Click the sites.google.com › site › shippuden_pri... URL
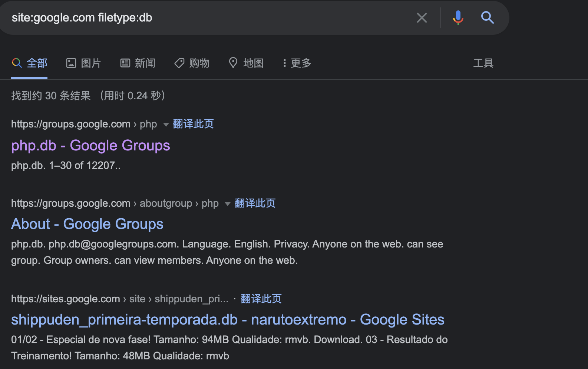Viewport: 588px width, 369px height. 120,299
